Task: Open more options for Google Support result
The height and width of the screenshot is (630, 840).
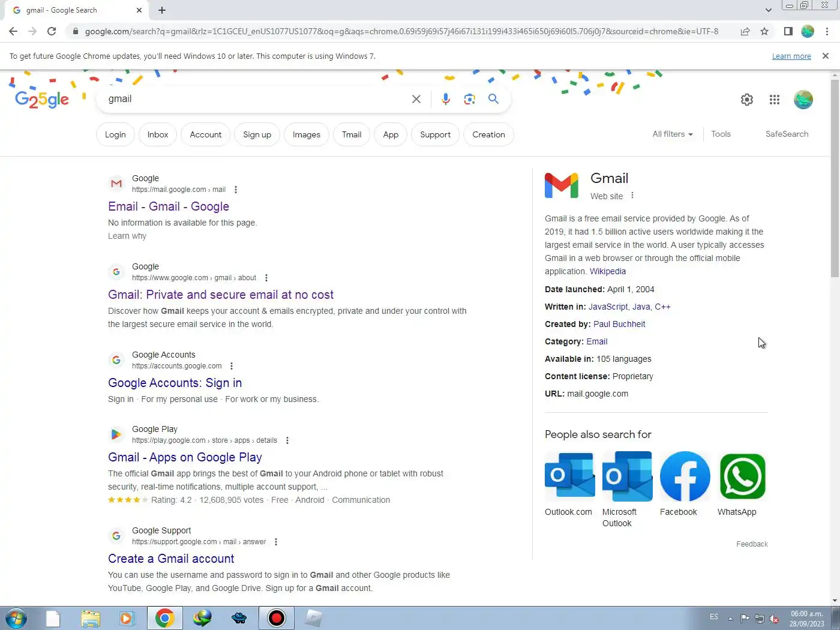Action: pyautogui.click(x=276, y=542)
